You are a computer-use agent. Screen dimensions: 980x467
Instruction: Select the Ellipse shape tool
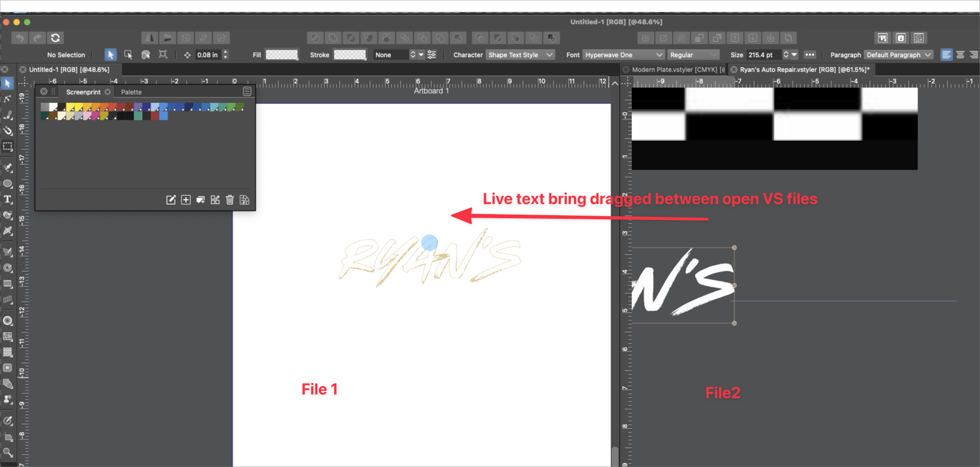(x=8, y=184)
